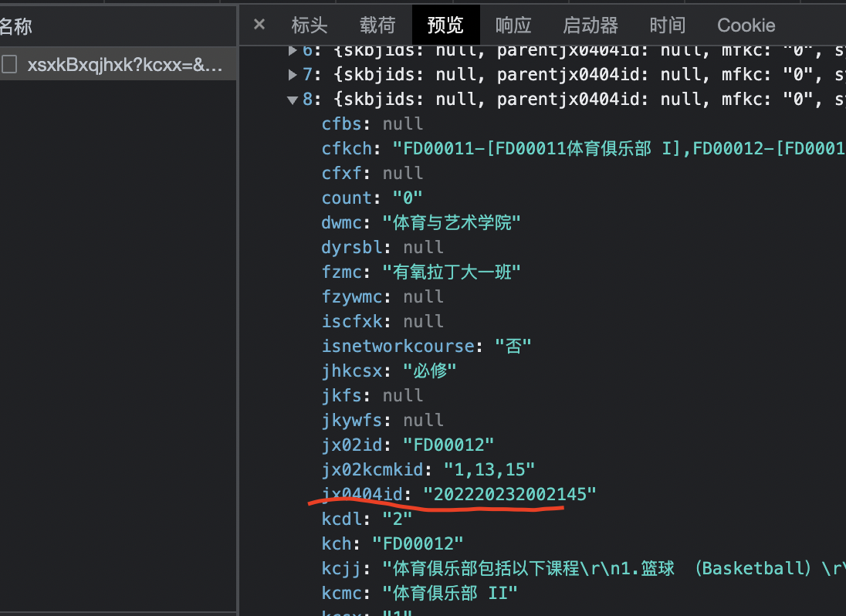Open the 启动器 initiator tab
846x616 pixels.
pos(590,25)
